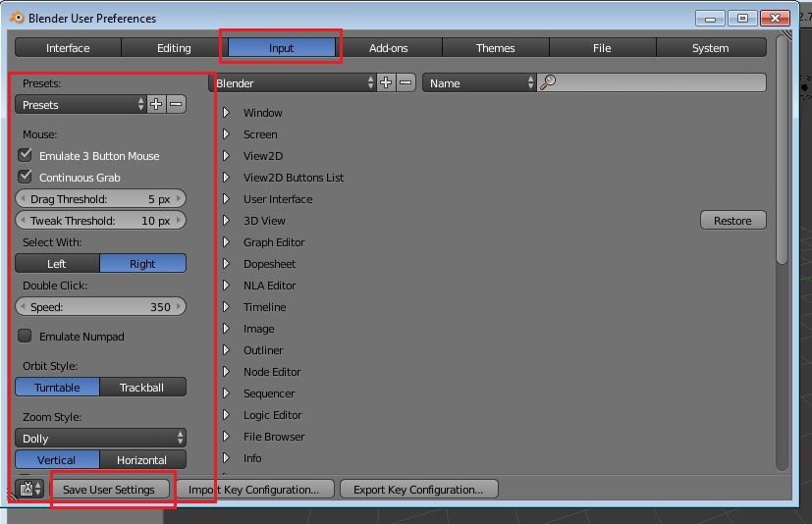Viewport: 812px width, 524px height.
Task: Click the Drag Threshold slider field
Action: tap(100, 199)
